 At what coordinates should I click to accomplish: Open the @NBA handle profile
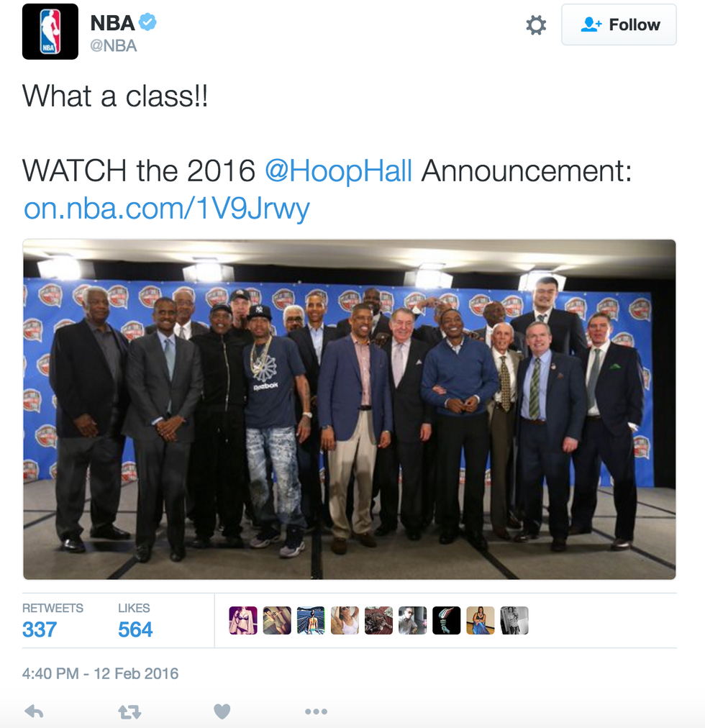click(x=114, y=45)
